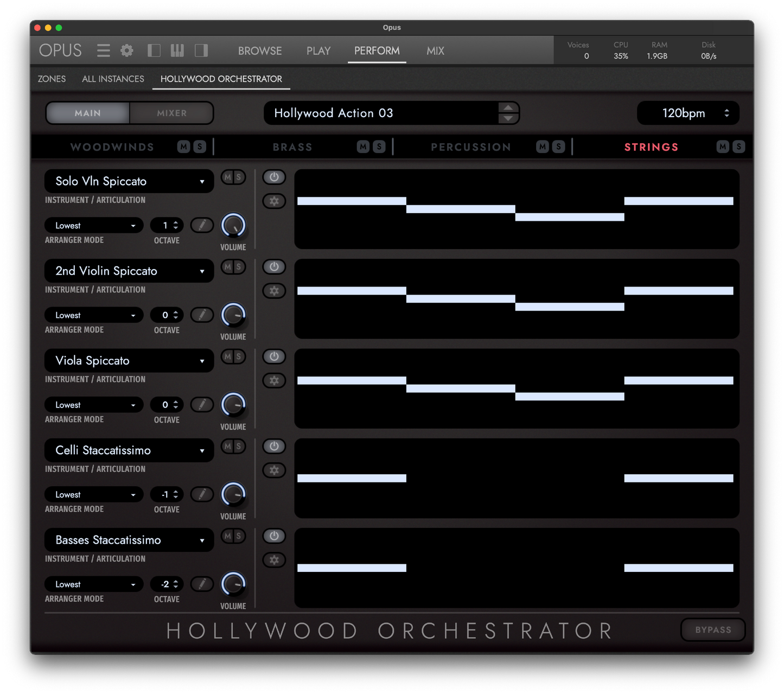
Task: Mute the STRINGS section with its M button
Action: pos(722,146)
